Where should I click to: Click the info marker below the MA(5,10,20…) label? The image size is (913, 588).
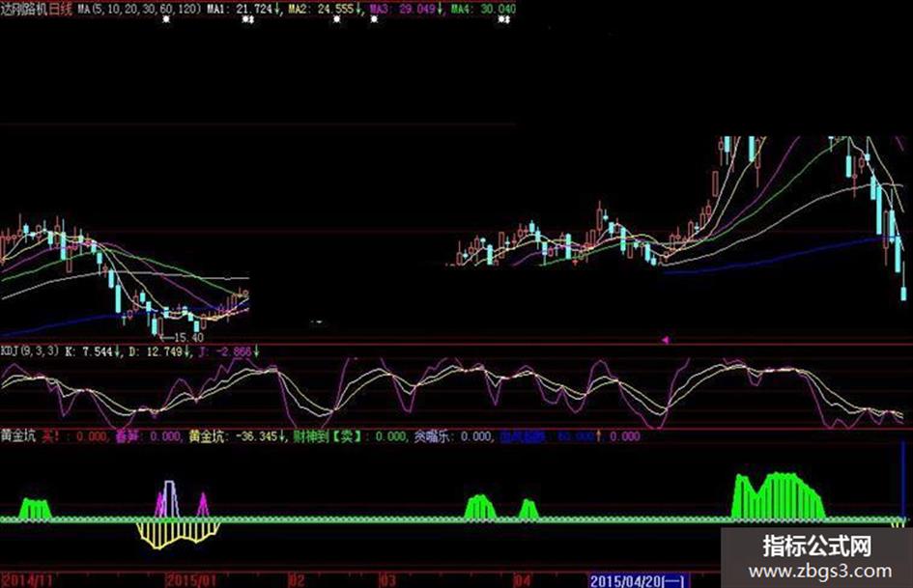tap(166, 19)
